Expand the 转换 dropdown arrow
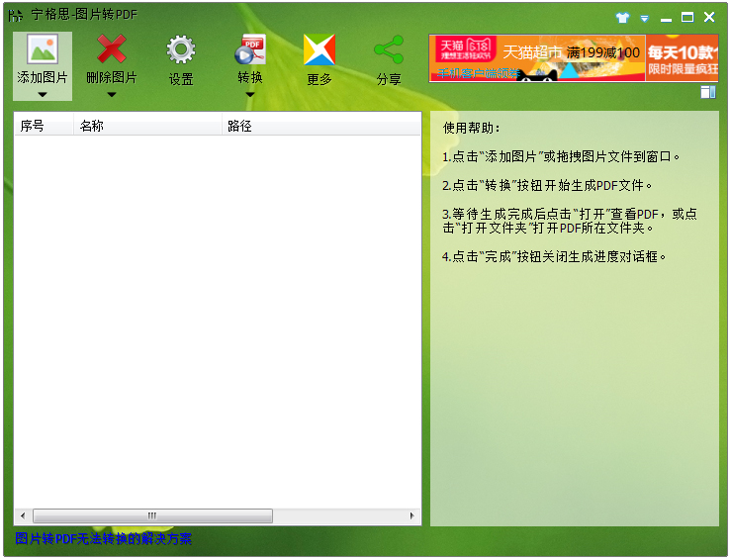Screen dimensions: 730x560 coord(250,95)
